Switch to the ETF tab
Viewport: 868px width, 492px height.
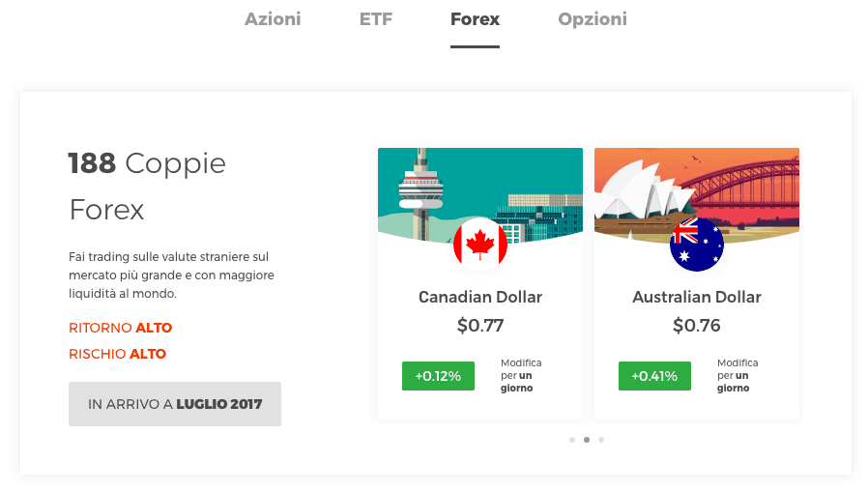376,19
